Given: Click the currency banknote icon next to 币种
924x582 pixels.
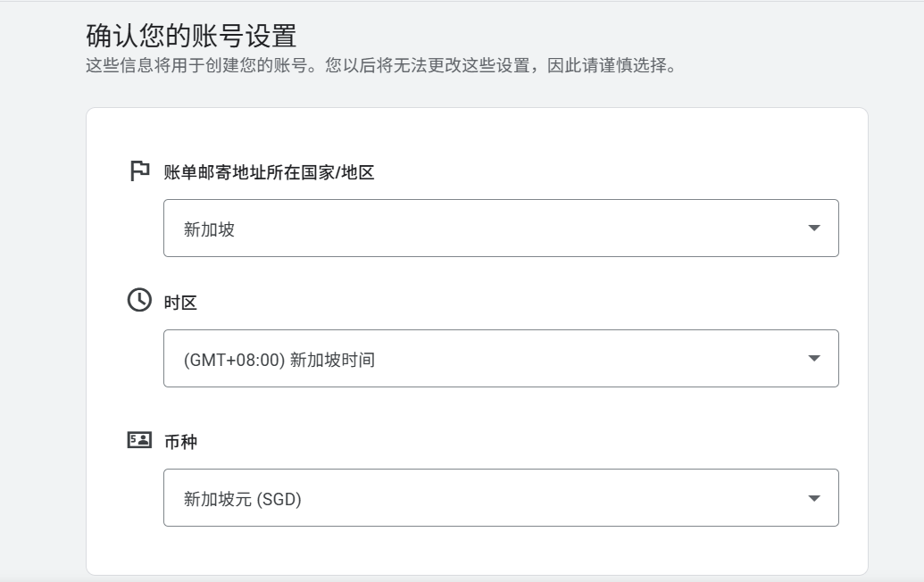Looking at the screenshot, I should click(139, 440).
